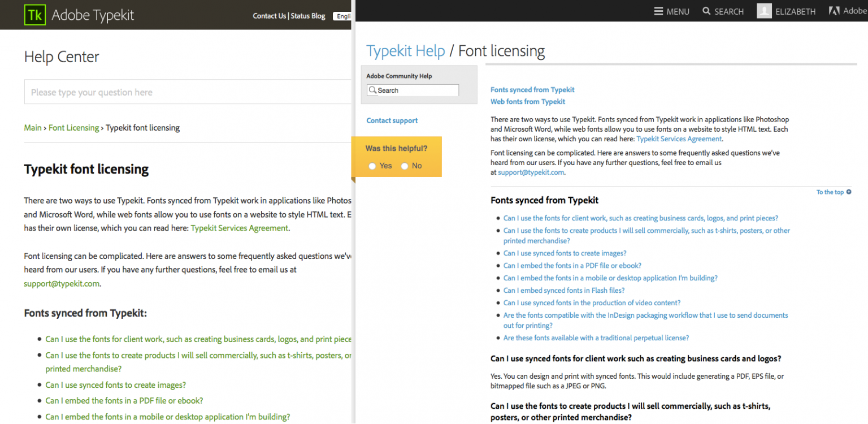Select No for "Was this helpful?"
Screen dimensions: 868x424
[405, 166]
